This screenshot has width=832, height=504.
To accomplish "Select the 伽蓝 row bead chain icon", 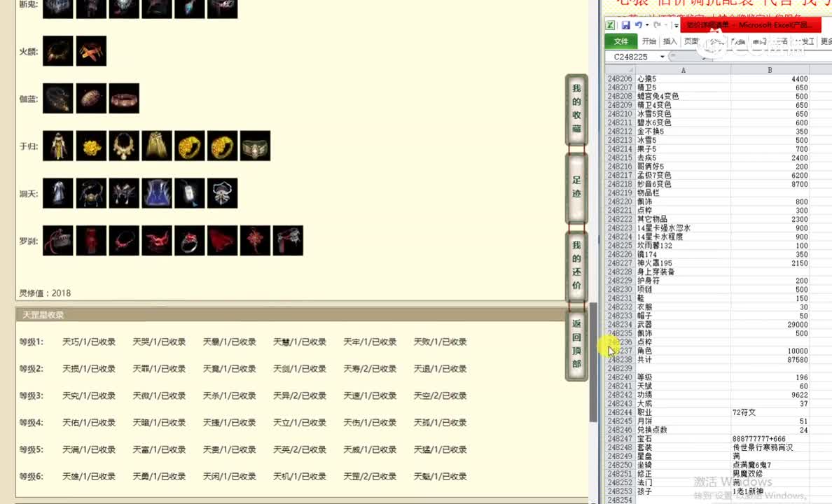I will point(58,98).
